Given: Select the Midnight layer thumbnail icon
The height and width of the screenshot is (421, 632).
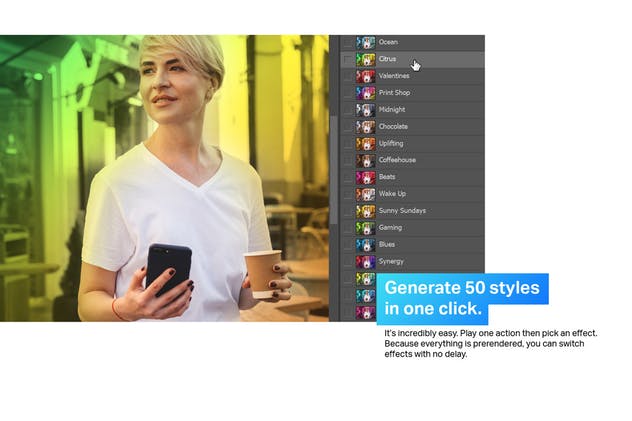Looking at the screenshot, I should point(366,110).
